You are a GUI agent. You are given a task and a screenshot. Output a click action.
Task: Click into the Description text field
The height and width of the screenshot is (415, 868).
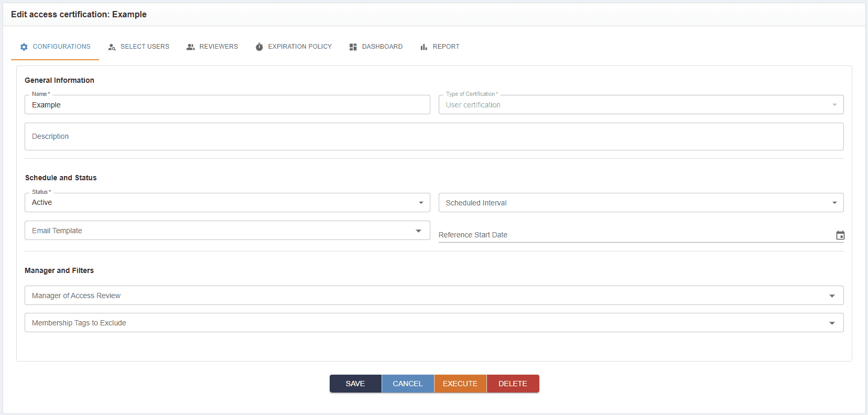[433, 137]
